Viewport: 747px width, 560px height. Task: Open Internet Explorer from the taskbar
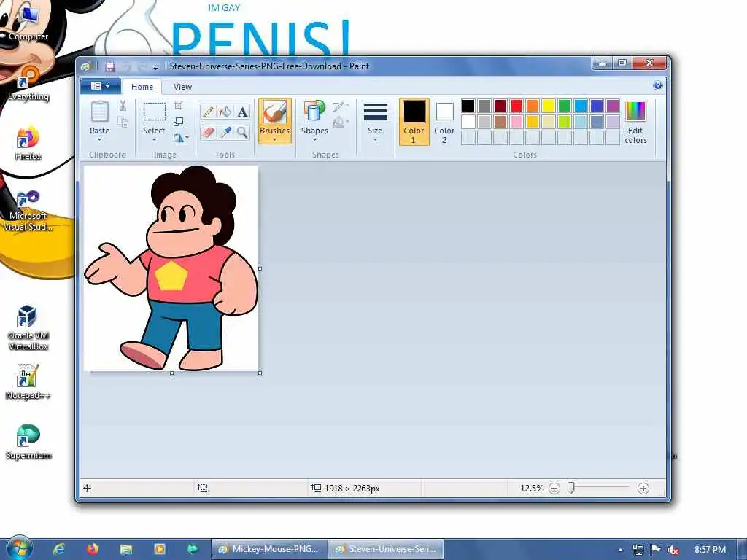[x=58, y=549]
